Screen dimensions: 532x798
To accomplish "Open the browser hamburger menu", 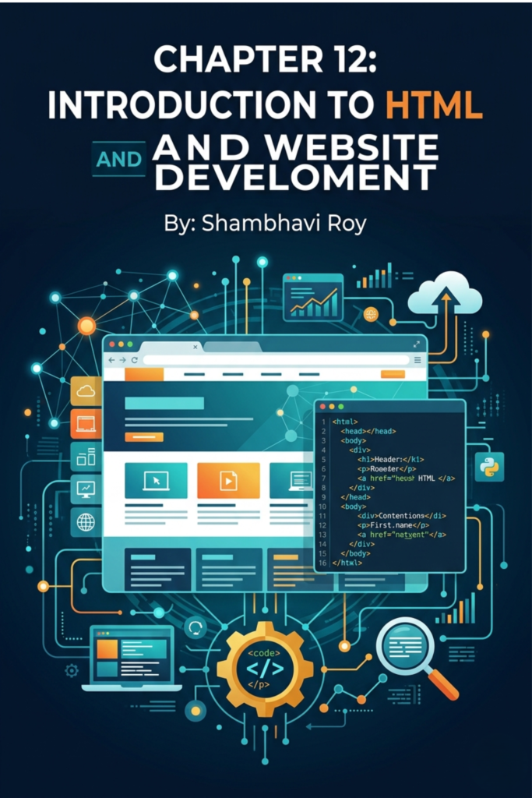I will tap(417, 360).
